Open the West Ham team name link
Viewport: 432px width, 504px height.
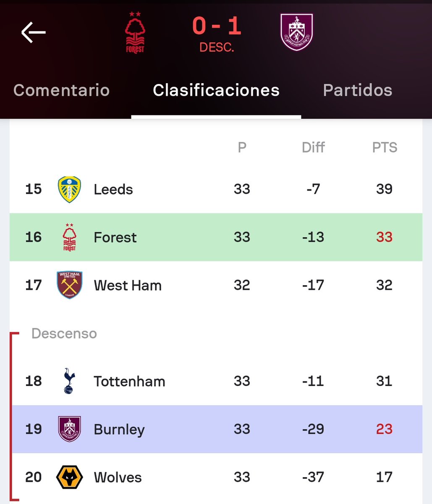pyautogui.click(x=128, y=286)
